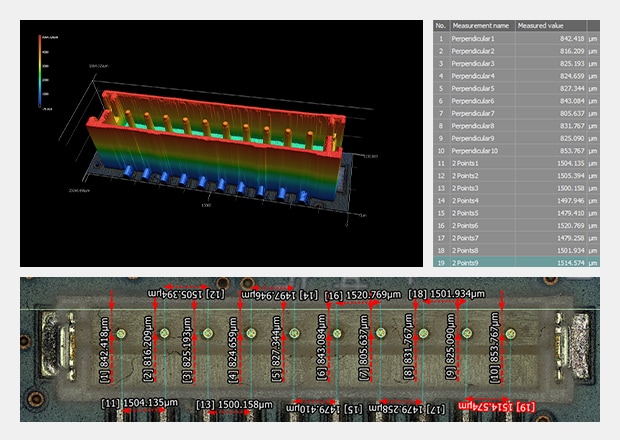The width and height of the screenshot is (620, 440).
Task: Click the [18] 1501.934µm measurement label
Action: [x=447, y=294]
